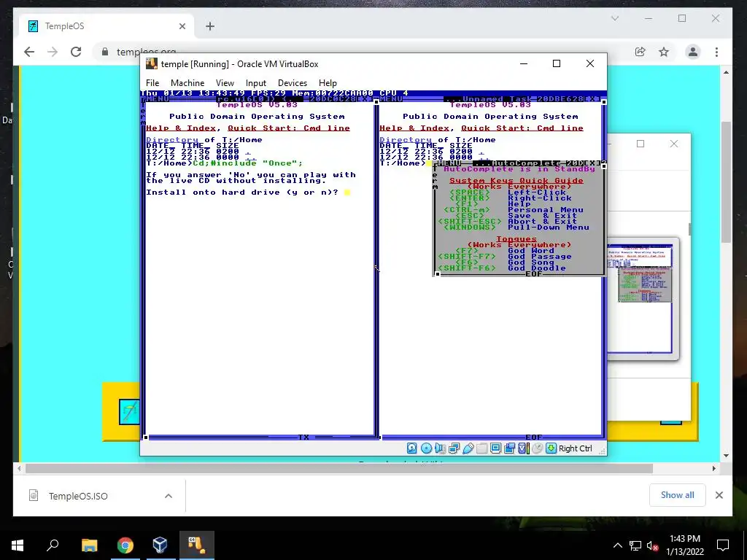Image resolution: width=747 pixels, height=560 pixels.
Task: Close the Unnamed Task window with its X
Action: point(592,99)
